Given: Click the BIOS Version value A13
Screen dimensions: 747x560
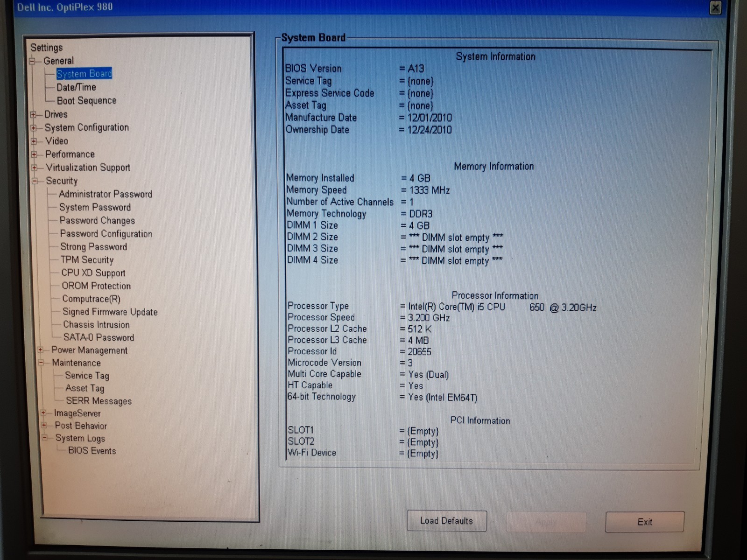Looking at the screenshot, I should coord(416,69).
